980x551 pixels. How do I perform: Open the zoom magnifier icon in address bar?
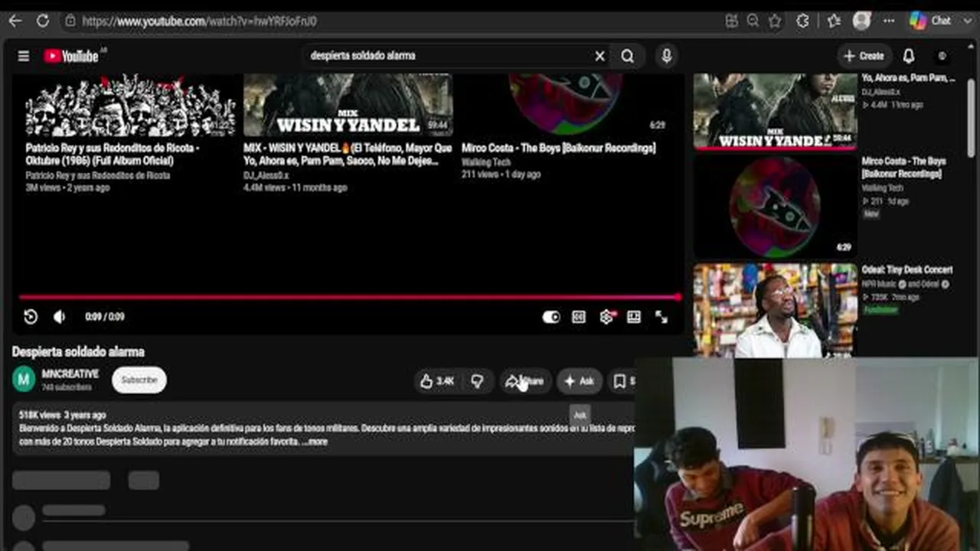point(753,21)
